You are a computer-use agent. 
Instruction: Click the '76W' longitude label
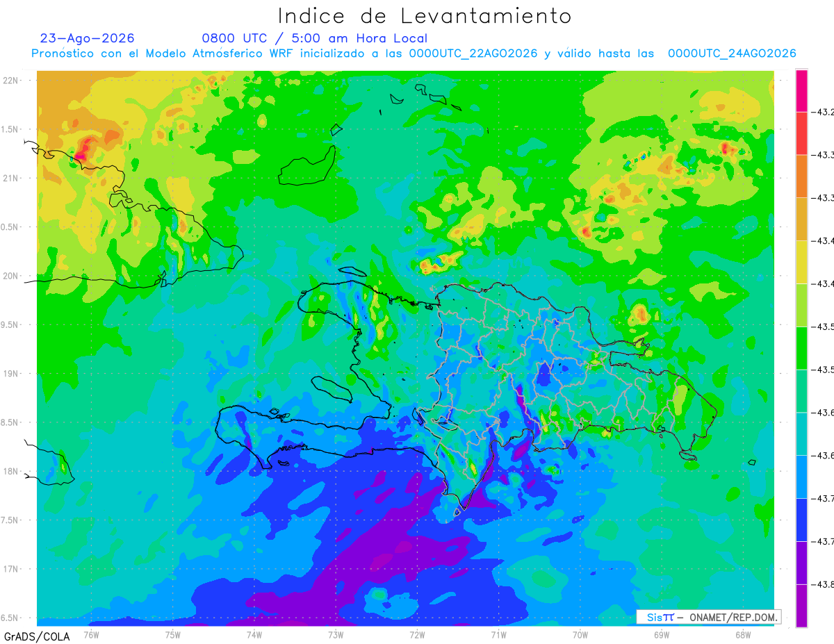pos(91,634)
